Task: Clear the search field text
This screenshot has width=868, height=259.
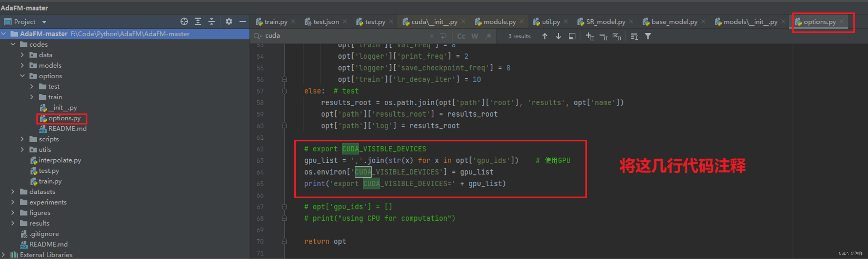Action: pyautogui.click(x=432, y=36)
